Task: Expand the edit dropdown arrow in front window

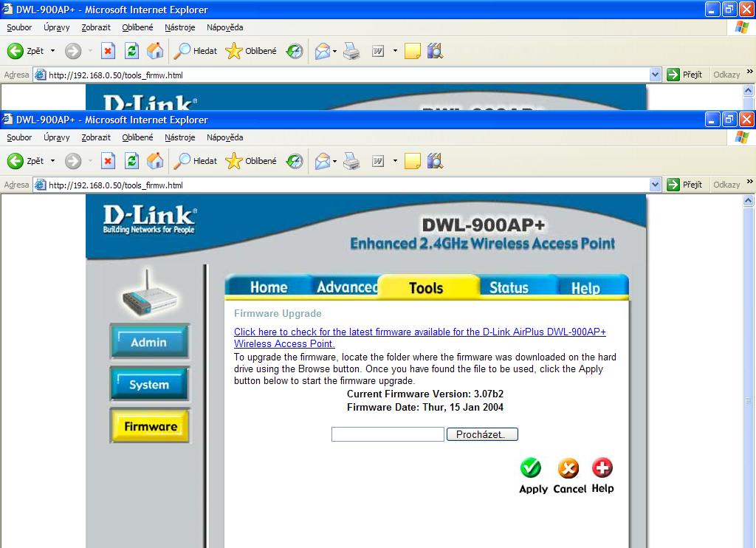Action: tap(395, 161)
